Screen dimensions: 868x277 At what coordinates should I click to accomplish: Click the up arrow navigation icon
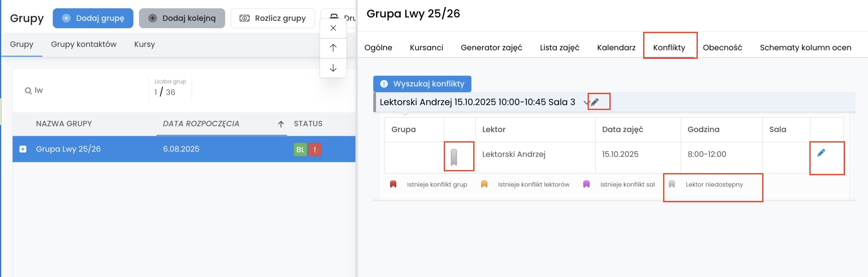pos(333,48)
